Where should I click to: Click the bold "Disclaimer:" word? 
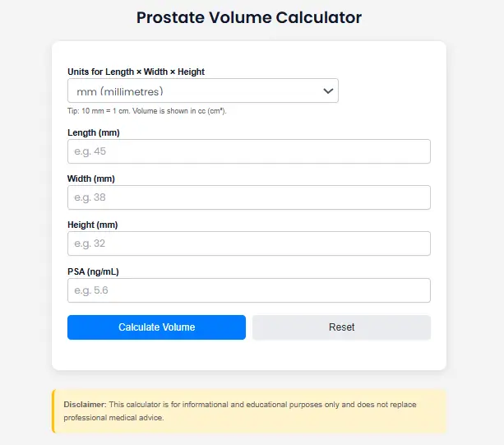pos(85,405)
